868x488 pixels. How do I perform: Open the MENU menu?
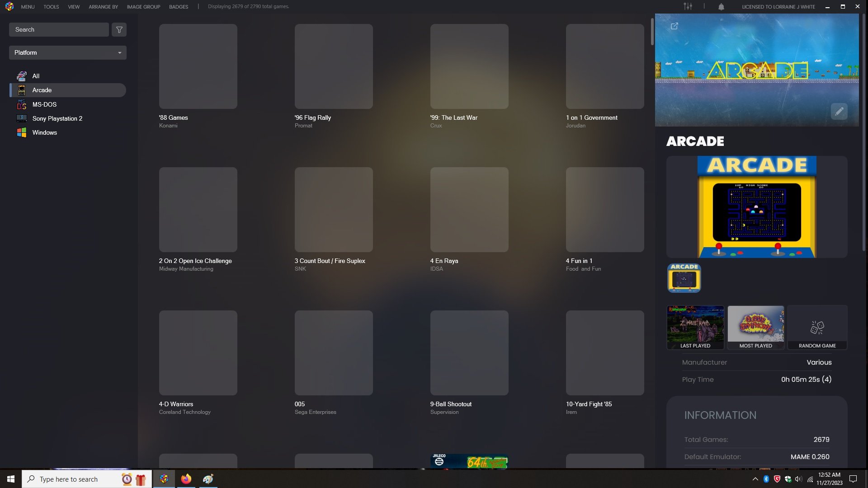click(28, 7)
